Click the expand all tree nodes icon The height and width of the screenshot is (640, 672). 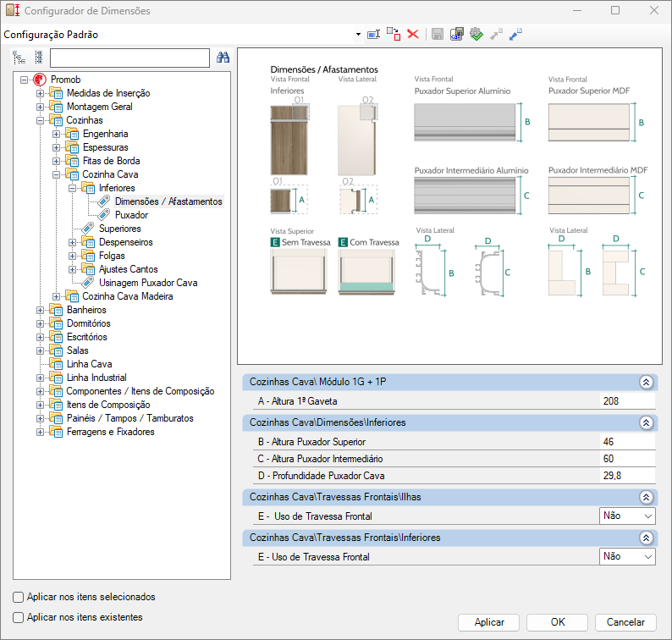19,58
